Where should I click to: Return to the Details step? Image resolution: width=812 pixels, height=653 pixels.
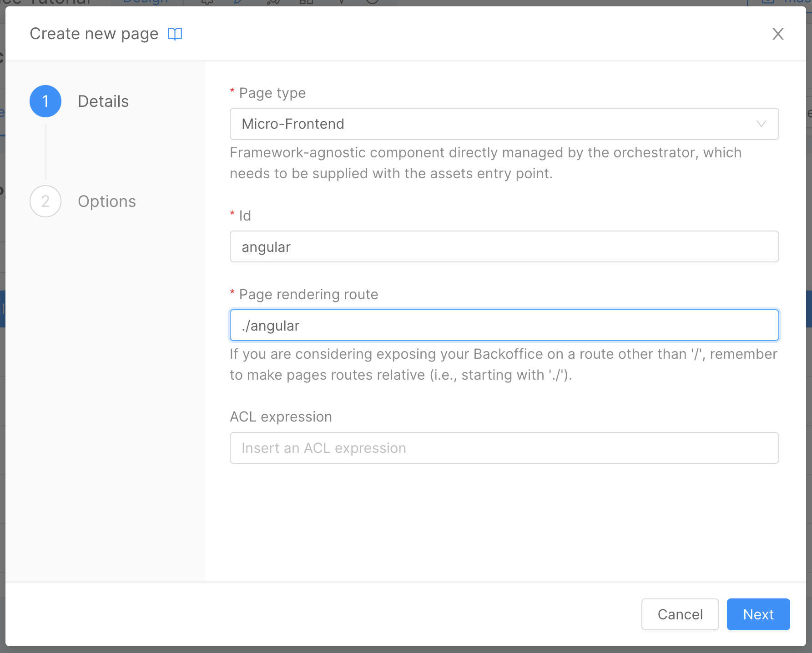(x=103, y=101)
